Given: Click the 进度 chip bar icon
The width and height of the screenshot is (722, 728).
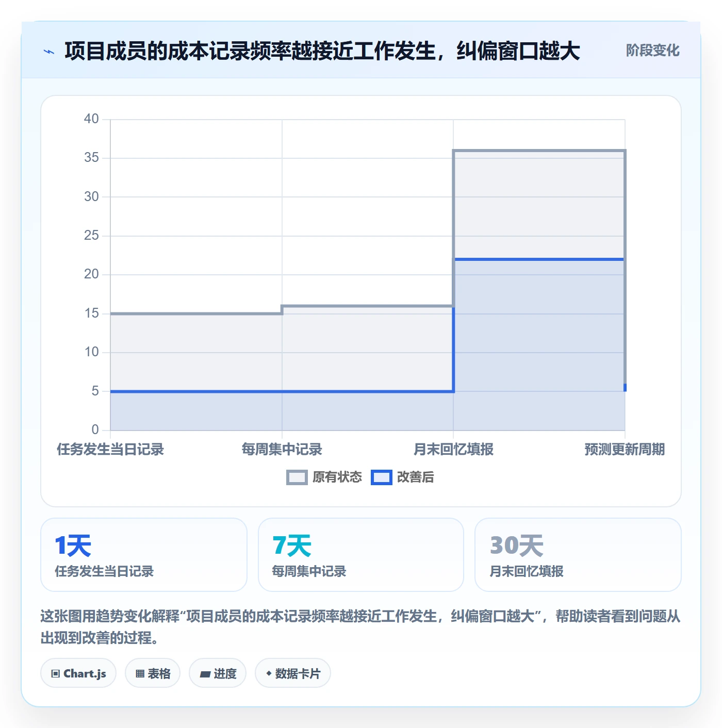Looking at the screenshot, I should 205,674.
